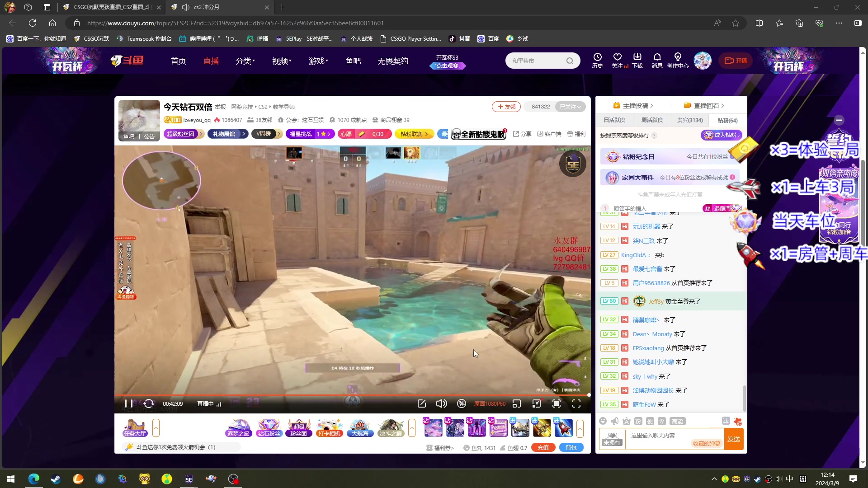Download via 客户端 client link
Image resolution: width=868 pixels, height=488 pixels.
pyautogui.click(x=549, y=134)
